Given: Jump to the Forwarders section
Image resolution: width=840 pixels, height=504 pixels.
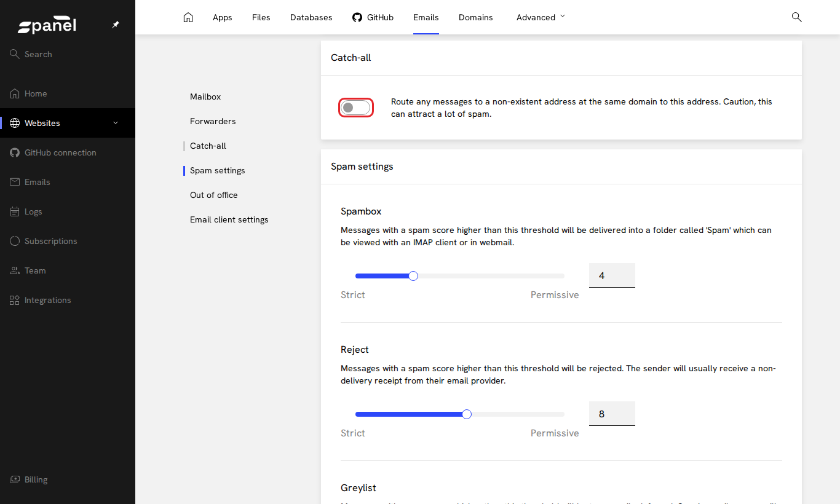Looking at the screenshot, I should 213,121.
